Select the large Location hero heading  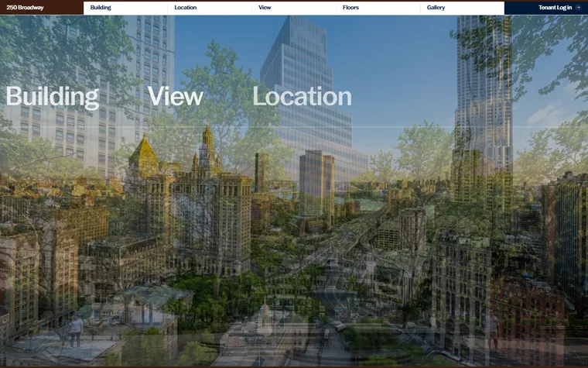tap(303, 97)
